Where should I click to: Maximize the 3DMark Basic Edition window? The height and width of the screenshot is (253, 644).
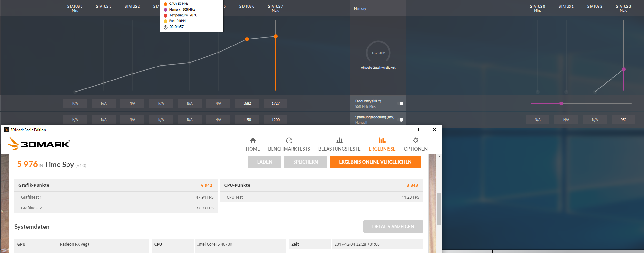pos(420,130)
